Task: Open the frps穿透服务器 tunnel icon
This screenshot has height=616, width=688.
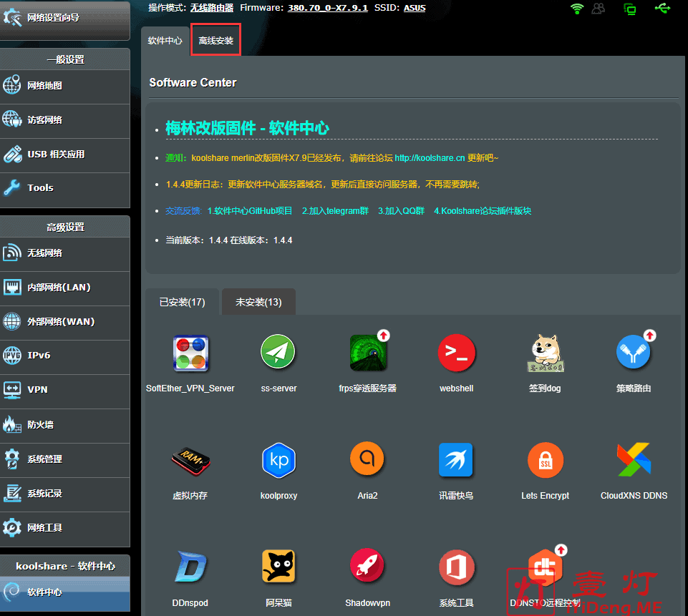Action: click(x=368, y=353)
